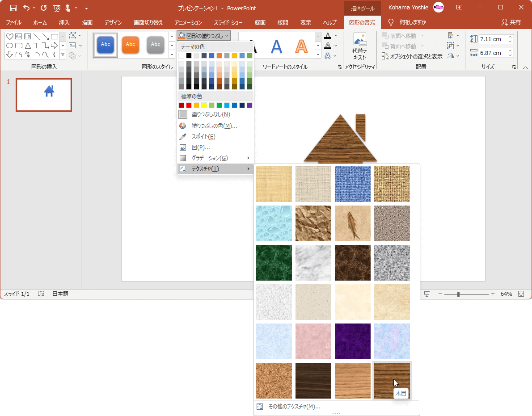Open More Textures (その他のテクスチャ) link
This screenshot has width=532, height=416.
coord(294,407)
